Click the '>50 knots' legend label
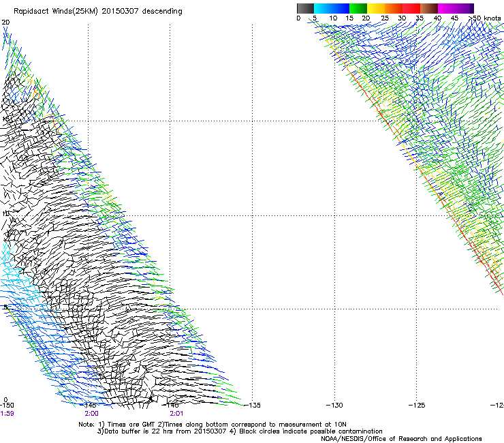Image resolution: width=504 pixels, height=443 pixels. click(484, 18)
